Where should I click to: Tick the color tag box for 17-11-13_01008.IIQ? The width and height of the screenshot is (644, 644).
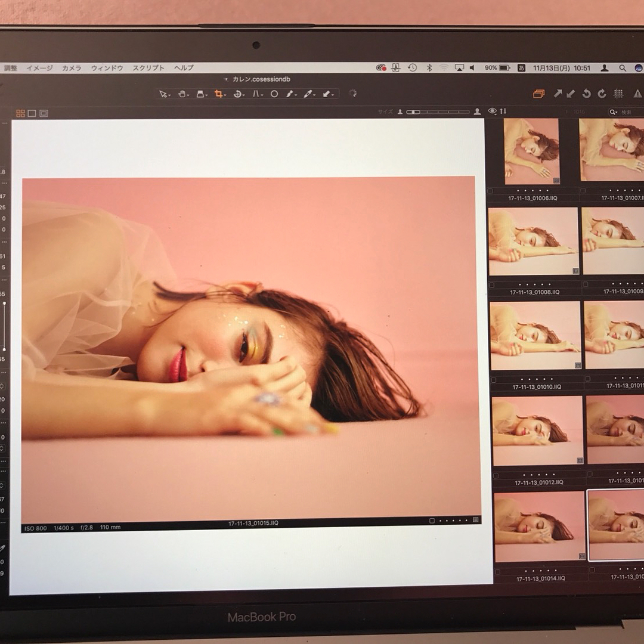(x=491, y=286)
